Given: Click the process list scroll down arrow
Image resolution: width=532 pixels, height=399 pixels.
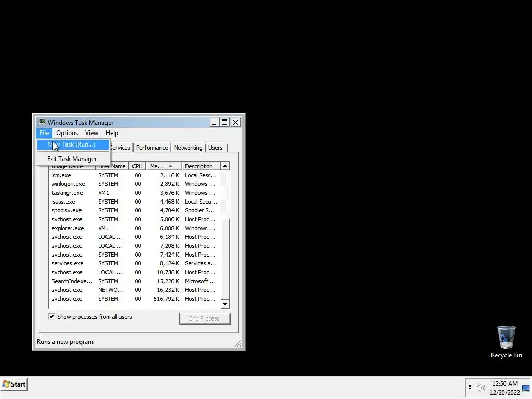Looking at the screenshot, I should pyautogui.click(x=225, y=304).
